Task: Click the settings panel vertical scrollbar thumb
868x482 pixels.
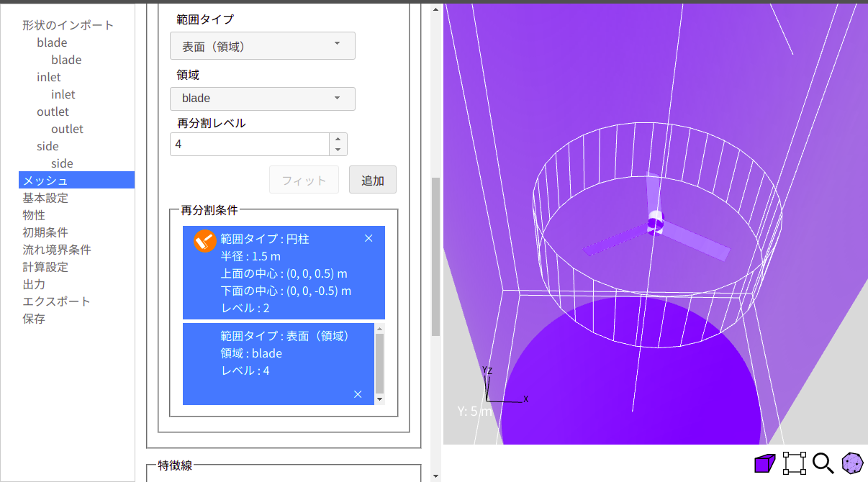Action: (x=435, y=256)
